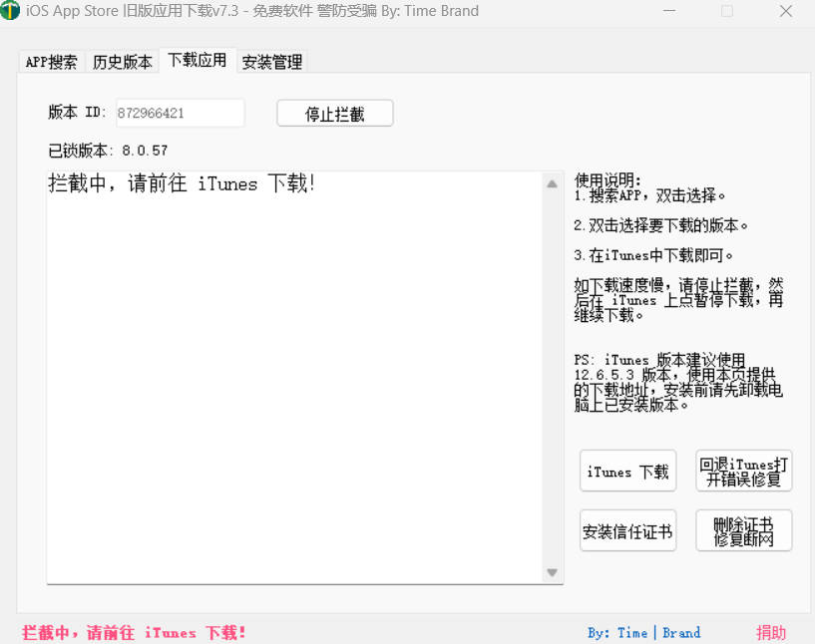This screenshot has height=644, width=815.
Task: Click instruction 1.搜索APP，双击选择
Action: click(x=649, y=195)
